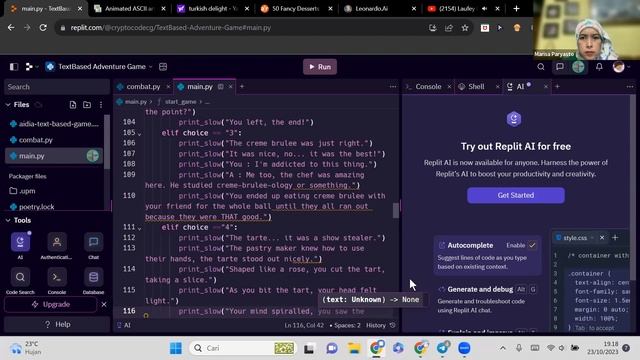Open the search magnifier in header
This screenshot has width=640, height=360.
(x=541, y=67)
